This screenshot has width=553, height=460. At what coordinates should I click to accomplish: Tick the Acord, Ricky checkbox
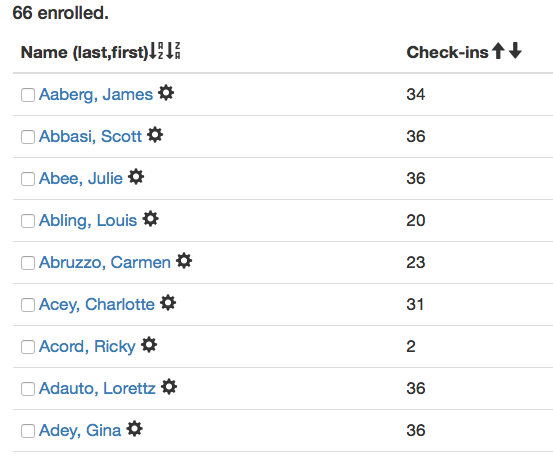coord(28,347)
